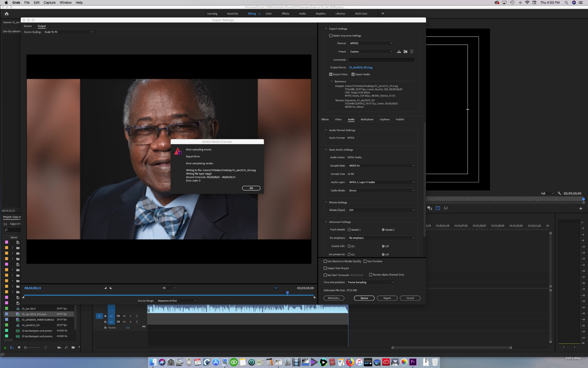
Task: Open the Multiplexer tab
Action: point(367,119)
